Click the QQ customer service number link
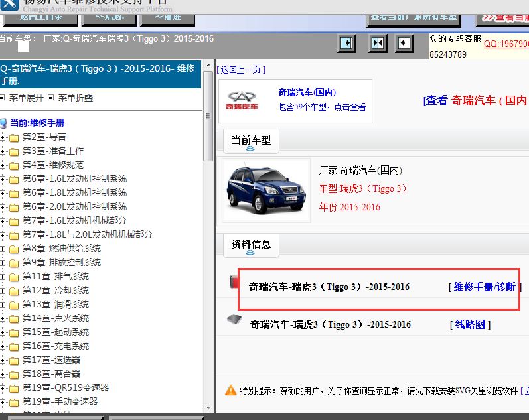Image resolution: width=529 pixels, height=420 pixels. point(506,44)
